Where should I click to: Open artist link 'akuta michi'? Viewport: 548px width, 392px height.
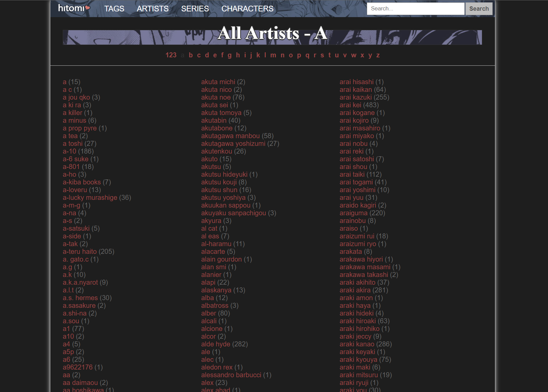tap(218, 82)
